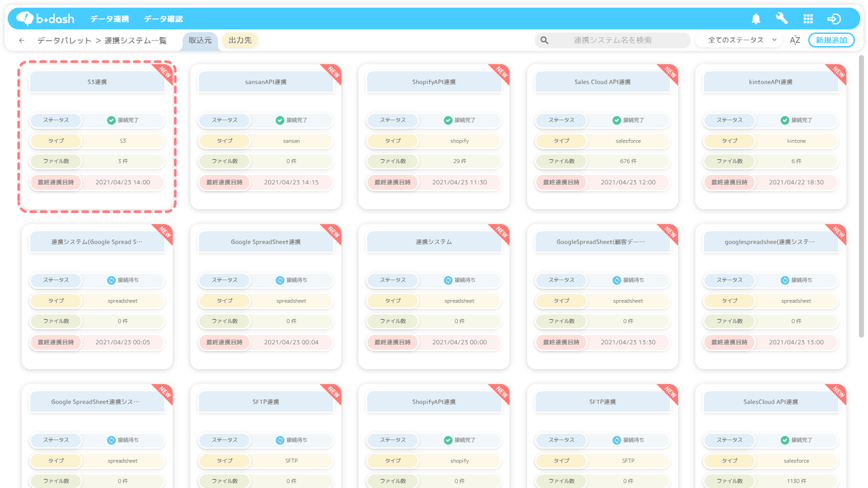868x488 pixels.
Task: Click green check icon on S3連携 card
Action: click(x=112, y=120)
